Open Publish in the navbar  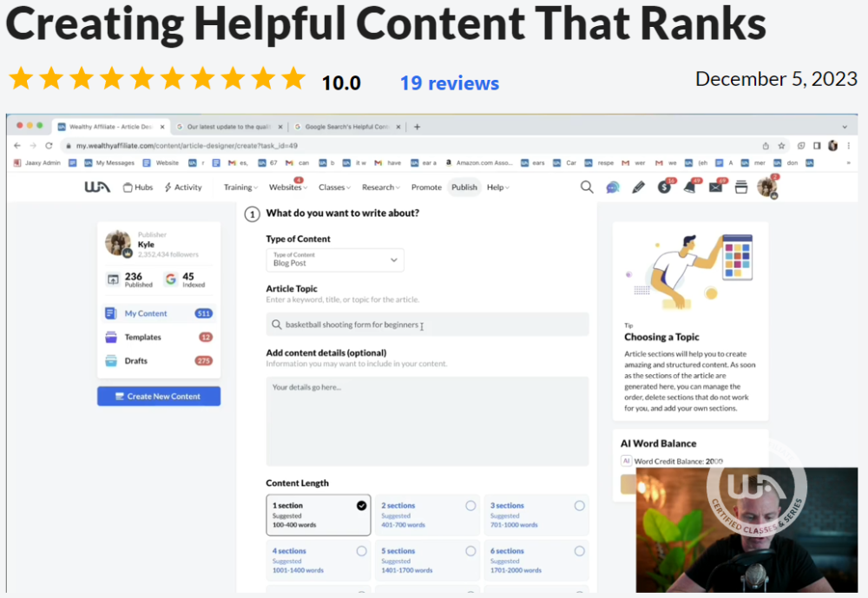(x=464, y=187)
